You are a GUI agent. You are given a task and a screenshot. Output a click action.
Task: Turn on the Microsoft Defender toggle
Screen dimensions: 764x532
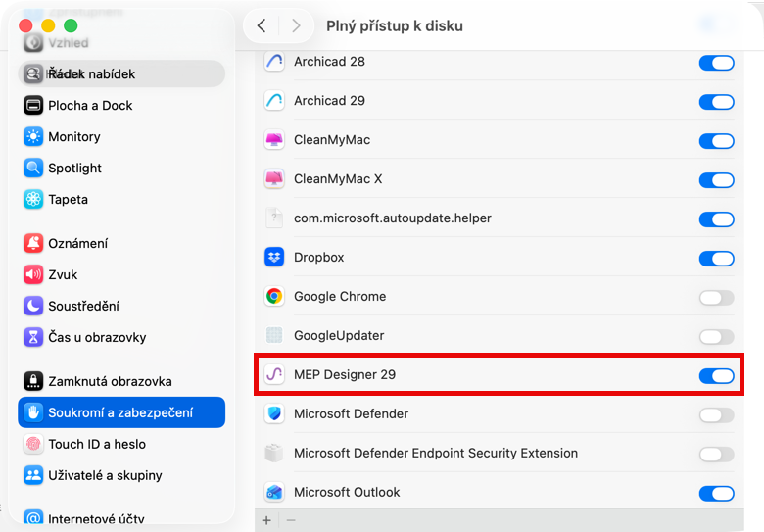(716, 414)
